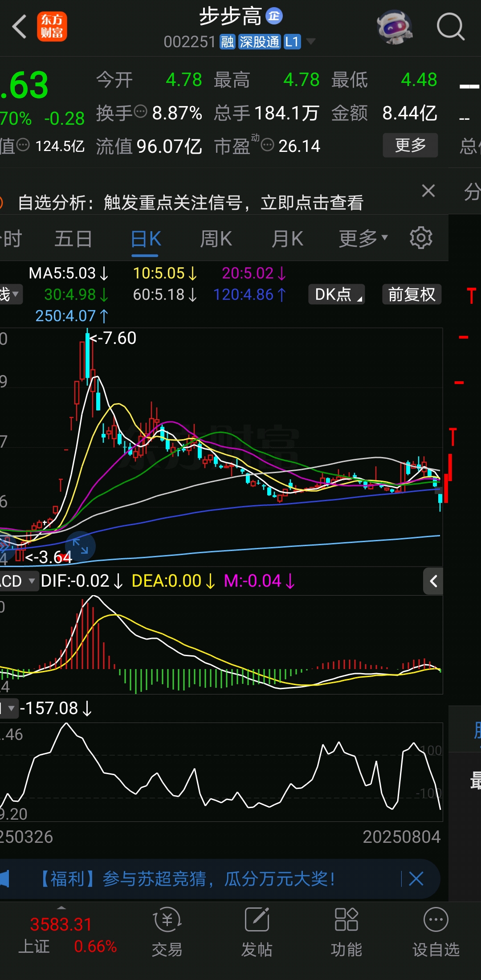Tap the 20250804 end date label
The height and width of the screenshot is (980, 481).
[x=402, y=837]
